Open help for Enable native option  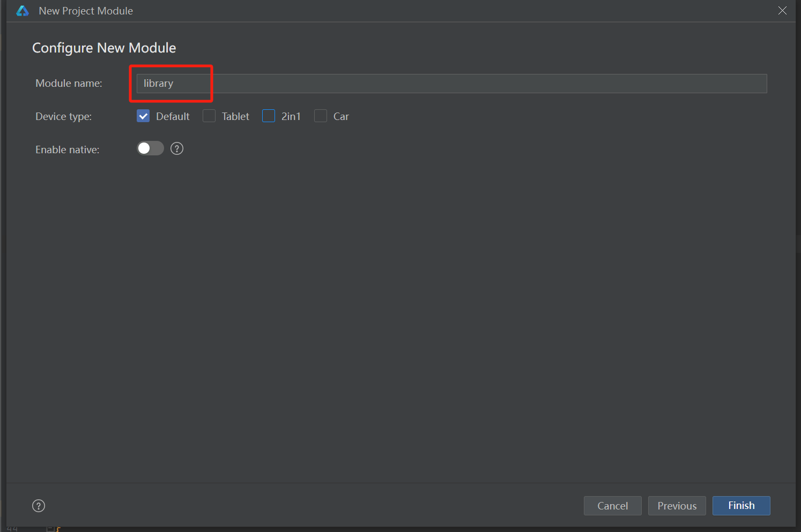[x=177, y=148]
